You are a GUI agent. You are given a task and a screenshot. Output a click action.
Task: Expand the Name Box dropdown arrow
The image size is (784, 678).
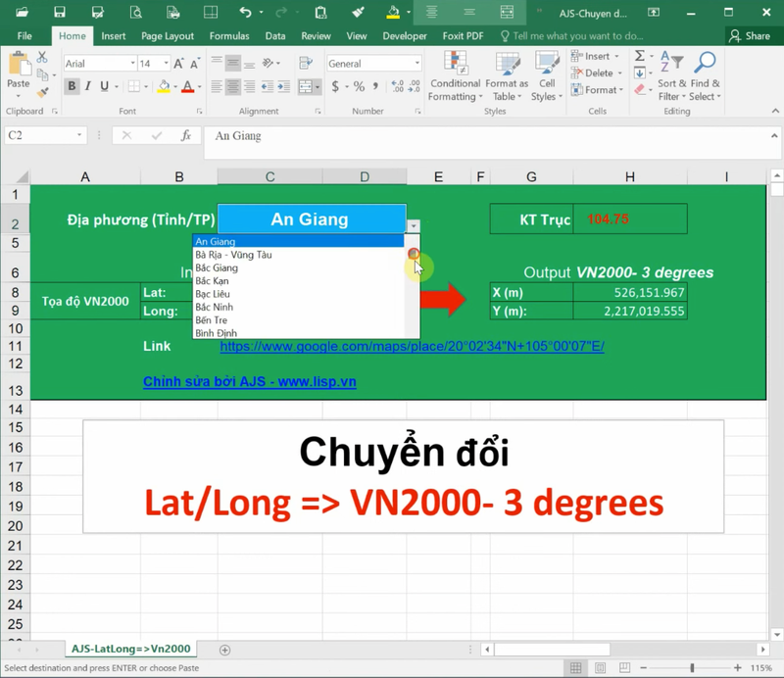point(79,135)
